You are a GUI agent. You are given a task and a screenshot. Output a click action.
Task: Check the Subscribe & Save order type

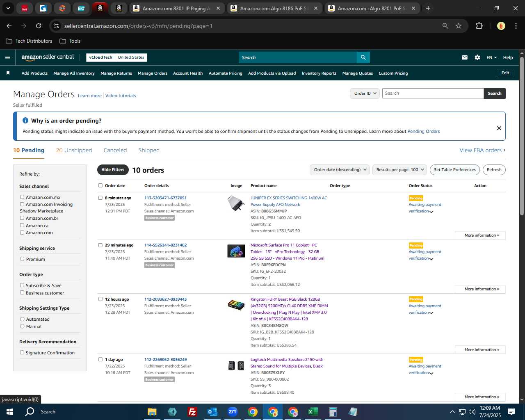(22, 285)
